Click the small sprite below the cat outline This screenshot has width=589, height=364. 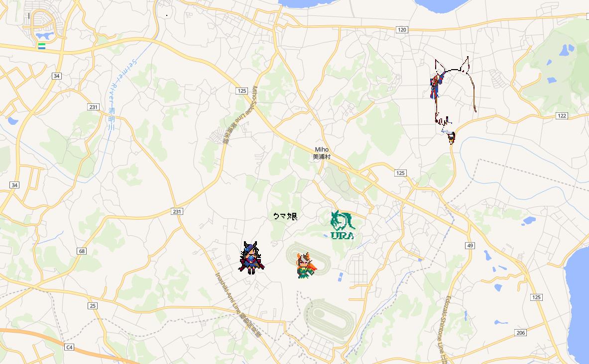(x=451, y=137)
